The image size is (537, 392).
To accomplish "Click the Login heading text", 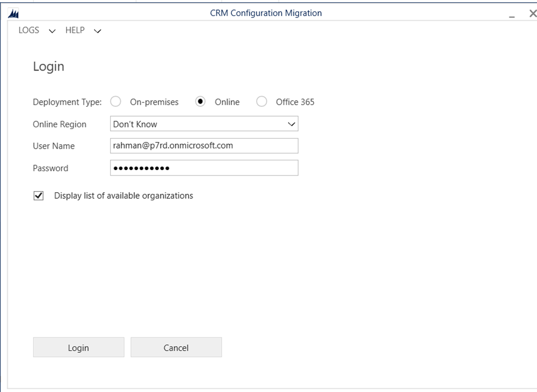I will tap(48, 67).
